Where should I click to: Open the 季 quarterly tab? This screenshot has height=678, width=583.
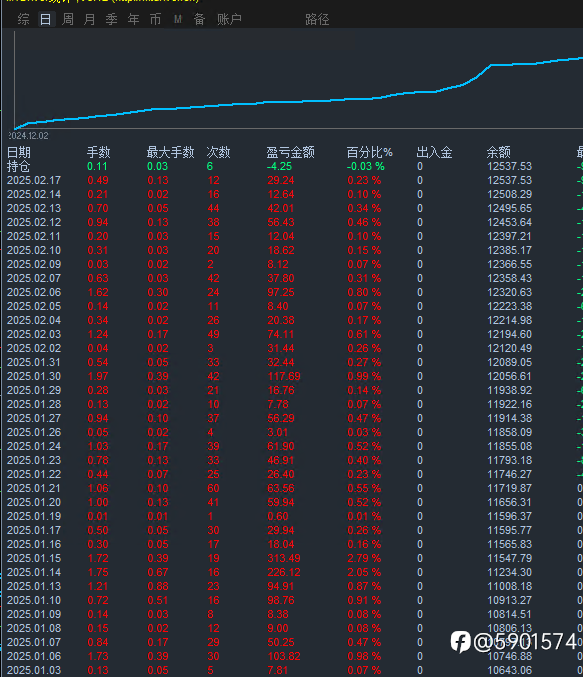click(x=112, y=19)
